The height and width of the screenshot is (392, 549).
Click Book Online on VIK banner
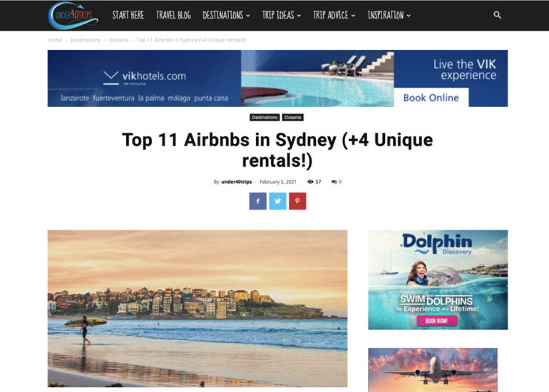tap(431, 98)
